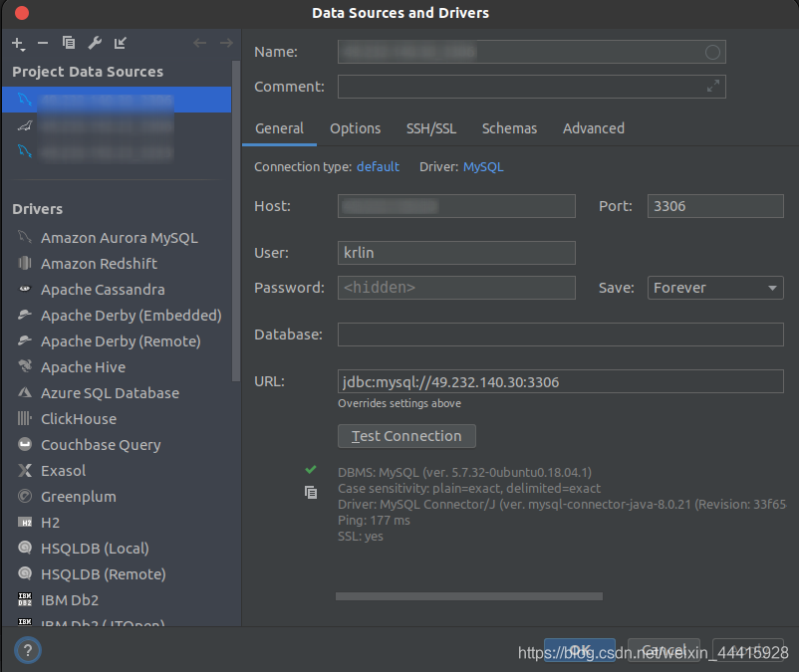
Task: Open the MySQL driver link
Action: 483,167
